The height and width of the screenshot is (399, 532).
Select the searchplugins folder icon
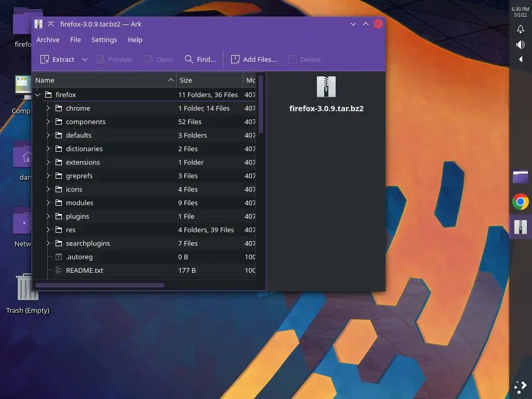point(59,243)
